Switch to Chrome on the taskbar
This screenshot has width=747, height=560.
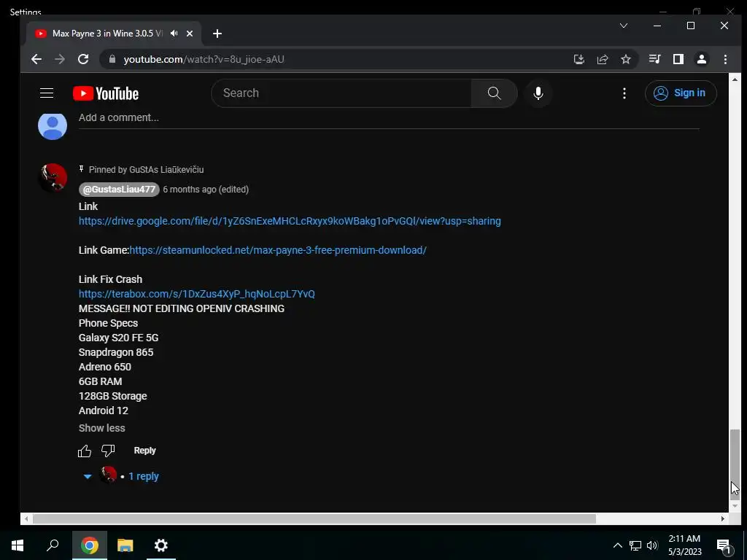(x=89, y=545)
